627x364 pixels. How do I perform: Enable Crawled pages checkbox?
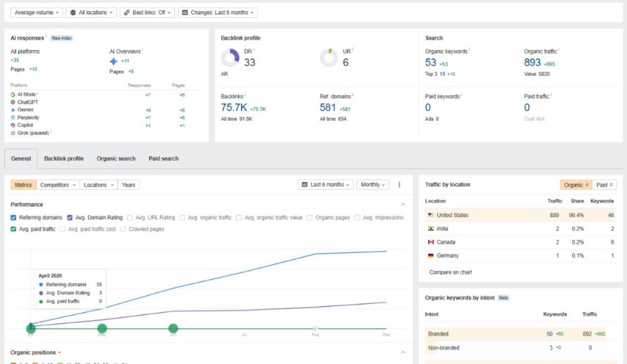tap(123, 229)
